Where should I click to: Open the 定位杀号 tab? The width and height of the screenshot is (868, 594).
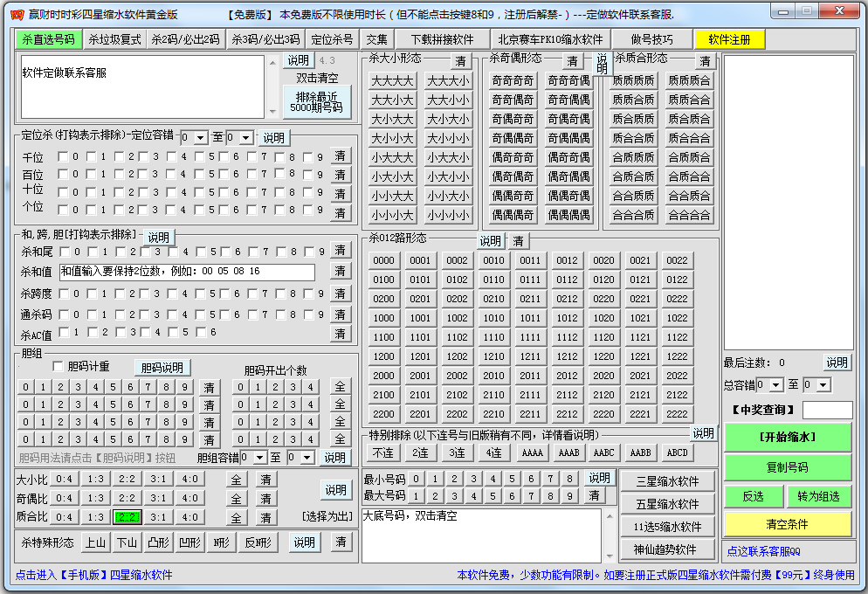[x=332, y=39]
